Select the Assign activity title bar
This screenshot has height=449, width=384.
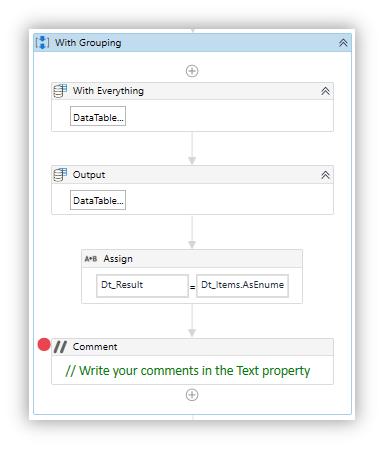click(x=192, y=259)
